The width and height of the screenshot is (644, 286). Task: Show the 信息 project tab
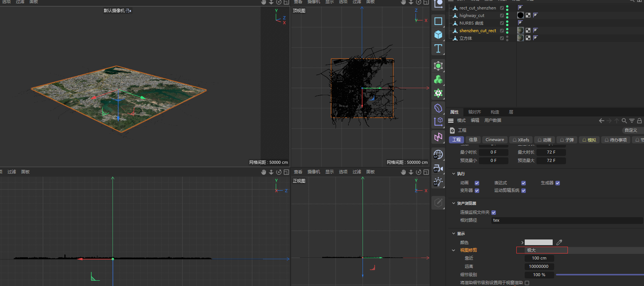coord(473,140)
